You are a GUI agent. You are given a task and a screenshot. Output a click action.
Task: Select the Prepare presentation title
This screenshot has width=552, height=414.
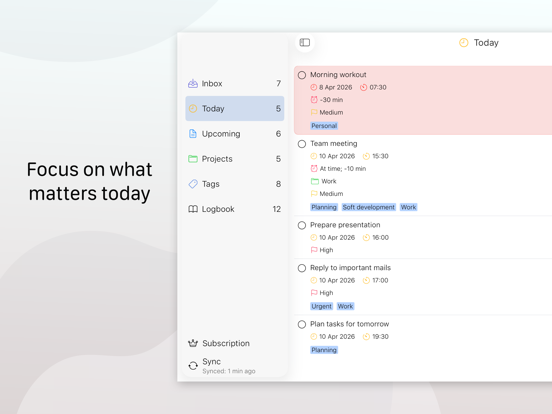pyautogui.click(x=345, y=225)
